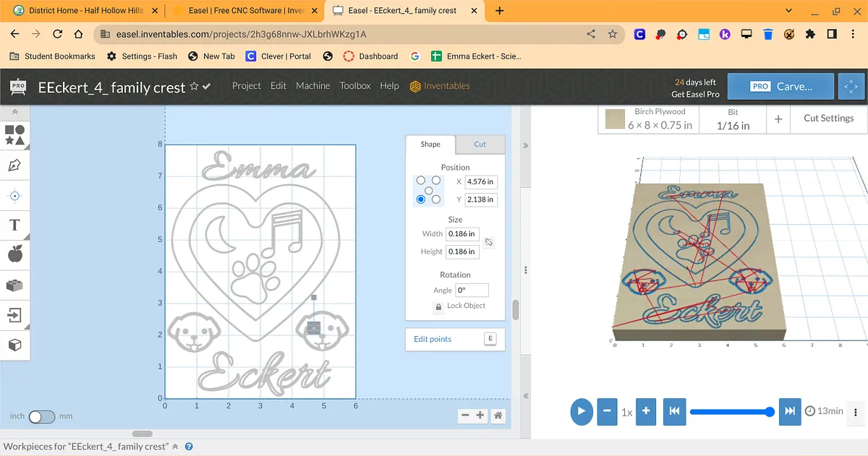The width and height of the screenshot is (868, 456).
Task: Choose the Text tool
Action: [x=14, y=225]
